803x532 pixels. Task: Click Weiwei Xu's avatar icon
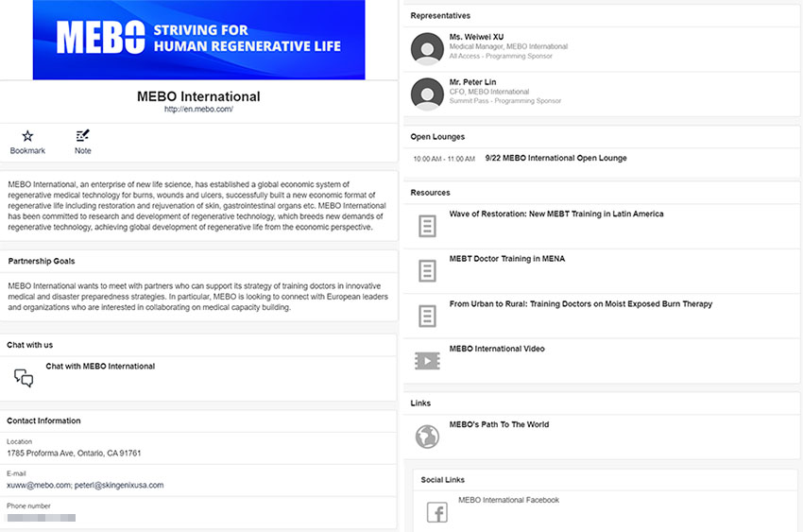click(x=428, y=48)
